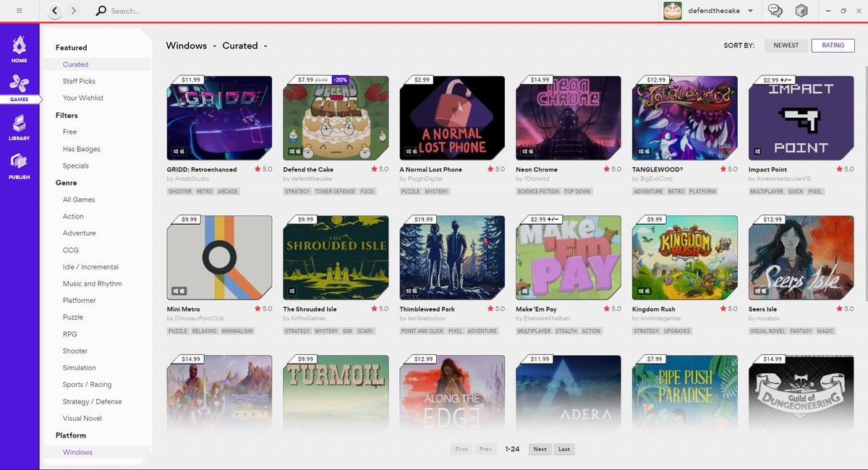Click platform icons on A Normal Lost Phone thumbnail
Image resolution: width=868 pixels, height=470 pixels.
[x=412, y=151]
